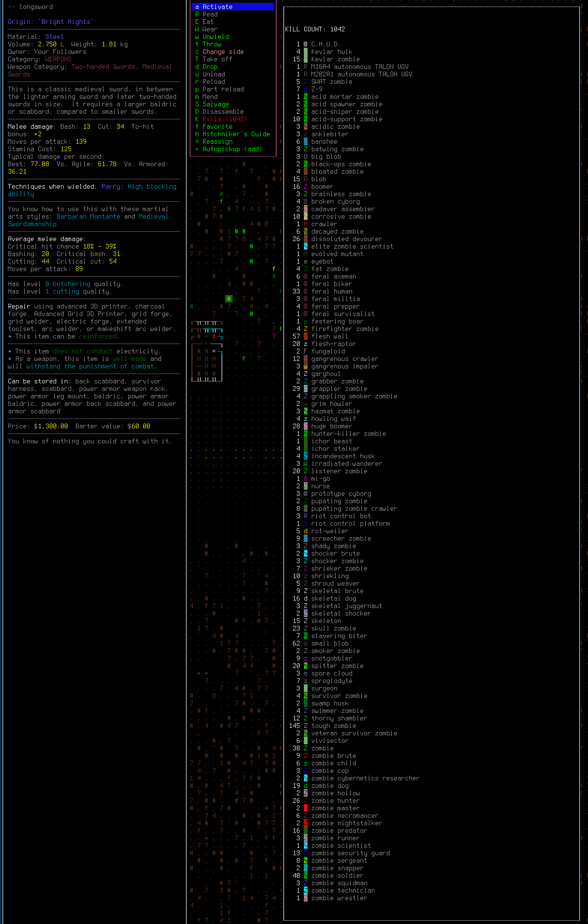This screenshot has width=588, height=924.
Task: Click the zombie cybernetics researcher row
Action: (358, 778)
